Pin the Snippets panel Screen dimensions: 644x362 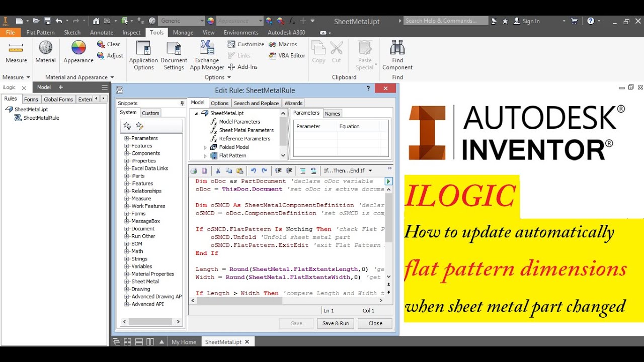pos(182,103)
